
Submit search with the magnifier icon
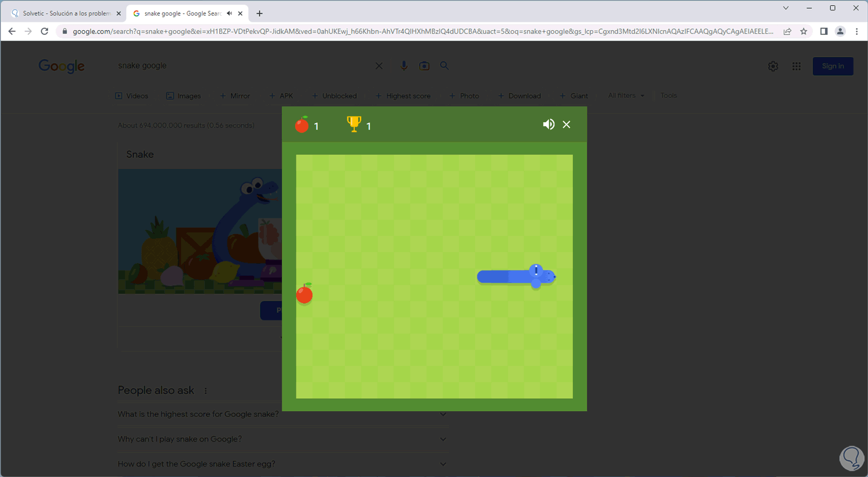[x=444, y=66]
